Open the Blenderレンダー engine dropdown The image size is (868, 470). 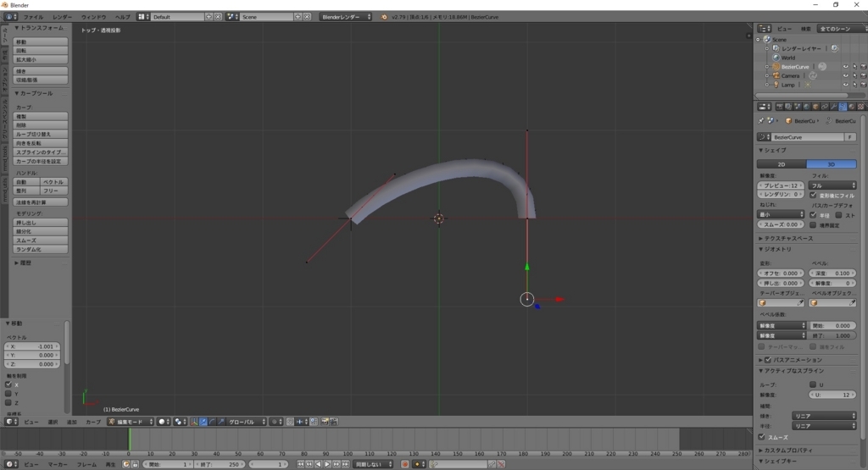pos(346,17)
